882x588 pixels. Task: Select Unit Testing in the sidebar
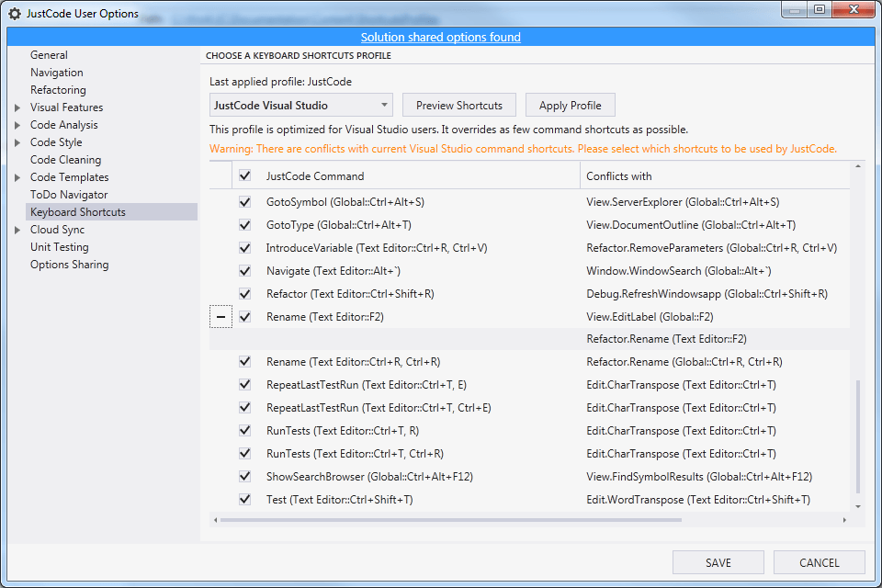(59, 247)
